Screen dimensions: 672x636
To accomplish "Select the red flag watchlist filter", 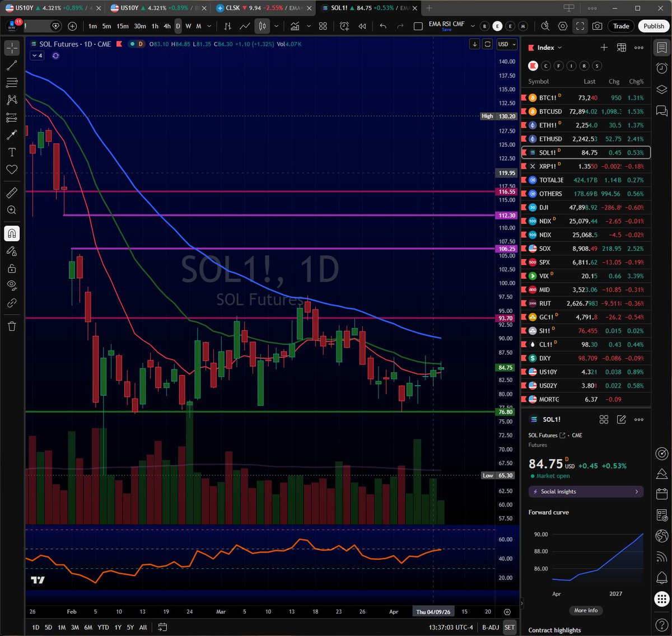I will 533,66.
